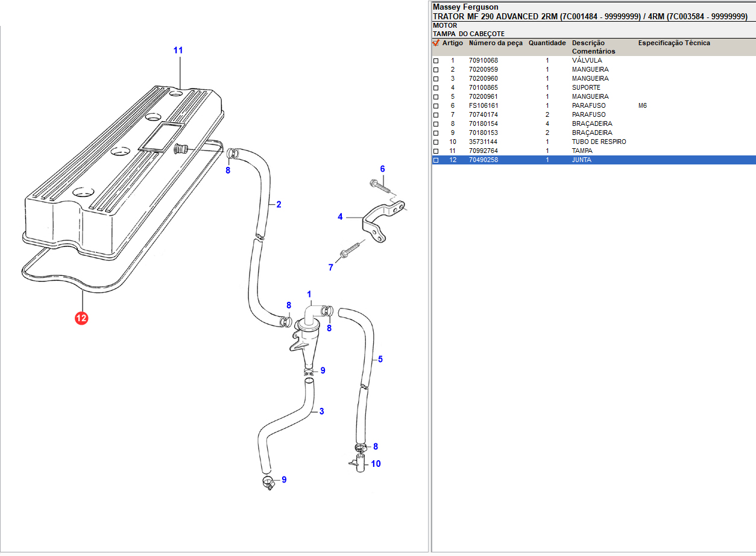Select the SUPORTE row description
Viewport: 756px width, 556px height.
tap(586, 88)
